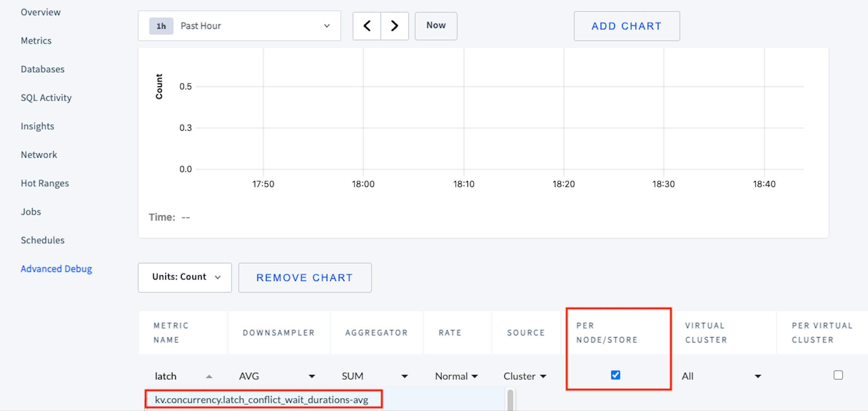Click the Units: Count chevron

[x=218, y=277]
